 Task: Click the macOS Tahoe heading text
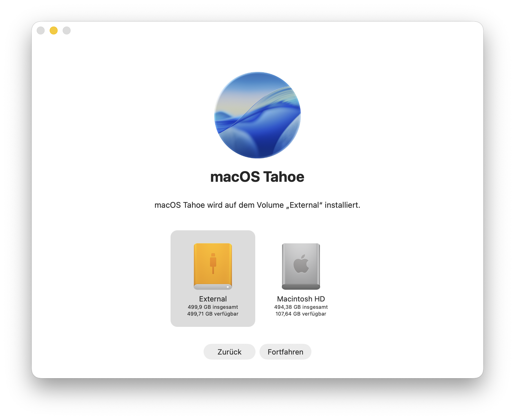coord(257,177)
